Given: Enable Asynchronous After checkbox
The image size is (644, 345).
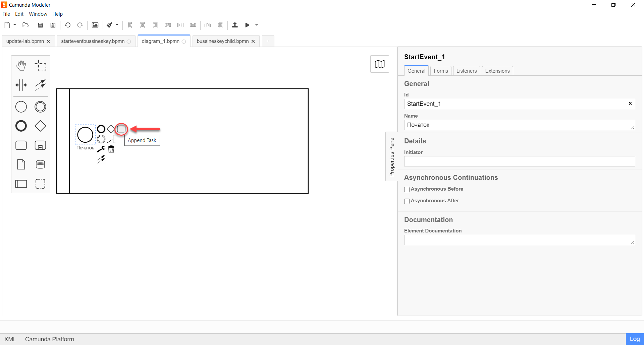Looking at the screenshot, I should tap(407, 201).
